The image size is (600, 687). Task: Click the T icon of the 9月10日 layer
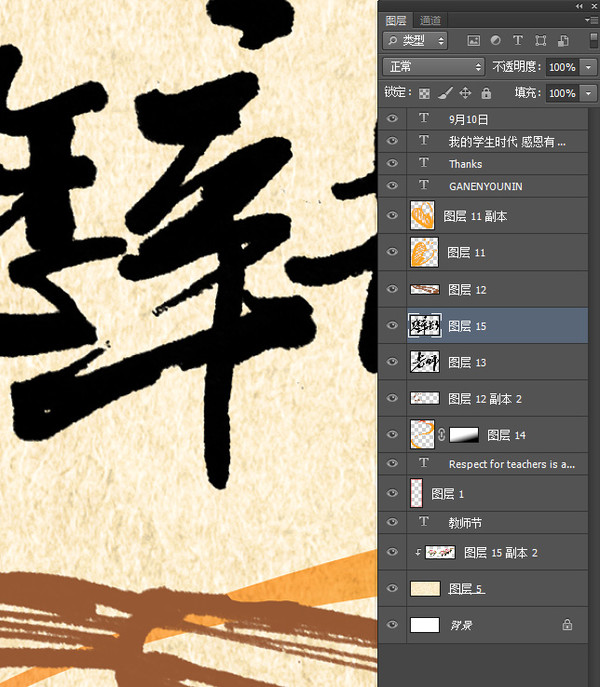pyautogui.click(x=423, y=118)
